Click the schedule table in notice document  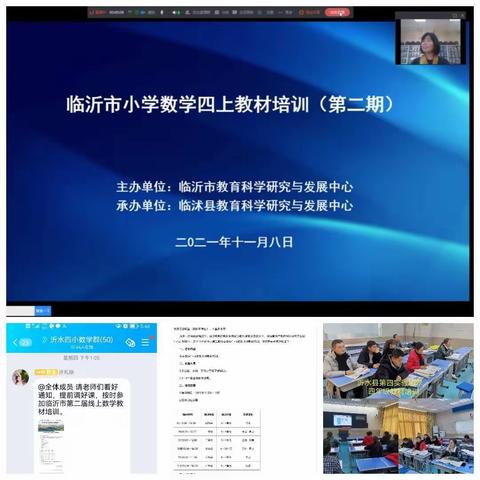click(x=217, y=439)
